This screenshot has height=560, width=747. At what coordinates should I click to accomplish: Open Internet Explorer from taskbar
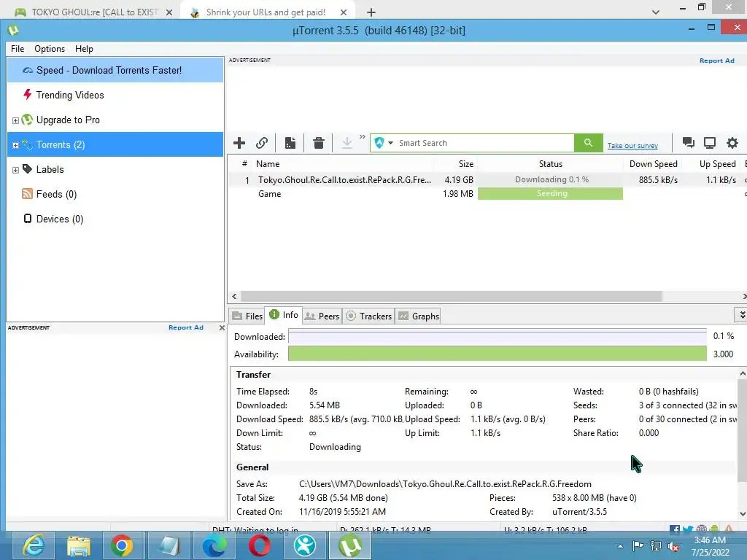[34, 545]
